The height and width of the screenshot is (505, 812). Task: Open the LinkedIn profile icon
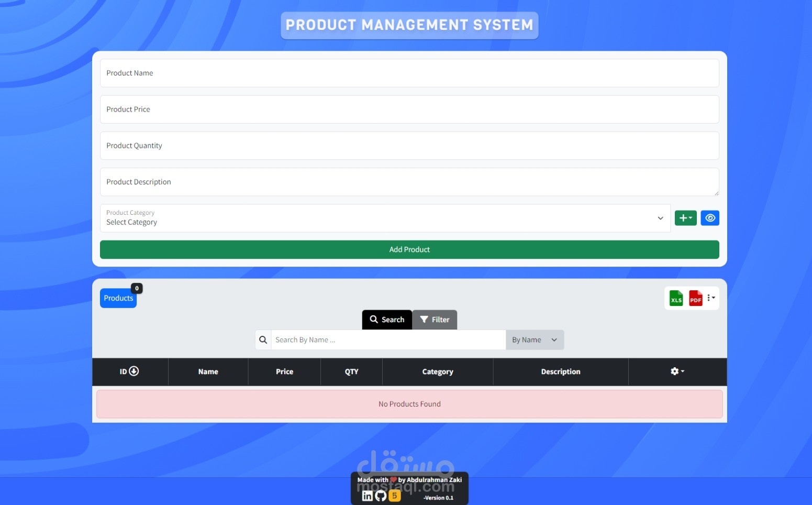pos(367,495)
